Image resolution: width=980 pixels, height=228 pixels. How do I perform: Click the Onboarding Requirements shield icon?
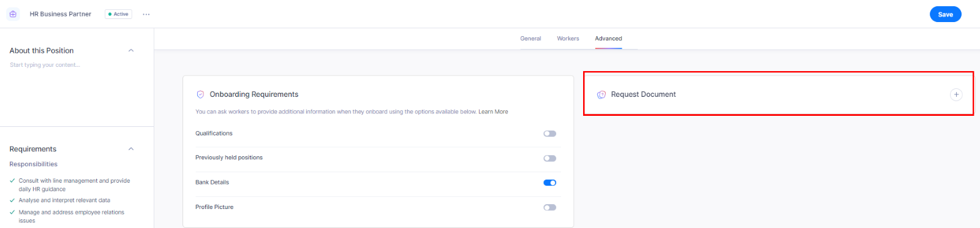pyautogui.click(x=200, y=94)
